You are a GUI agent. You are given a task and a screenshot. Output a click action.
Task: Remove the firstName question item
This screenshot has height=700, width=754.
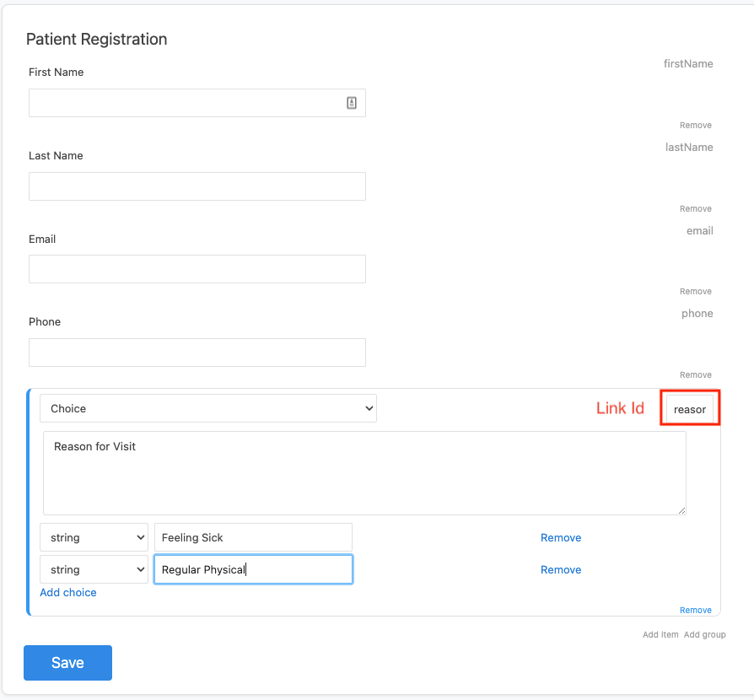point(695,125)
